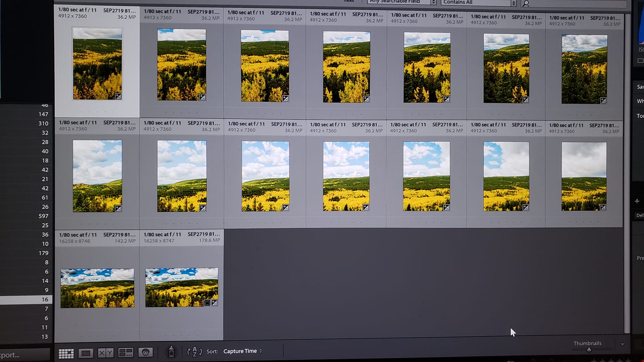Image resolution: width=644 pixels, height=362 pixels.
Task: Expand toolbar options triangle beside Thumbnails slider
Action: (x=622, y=345)
